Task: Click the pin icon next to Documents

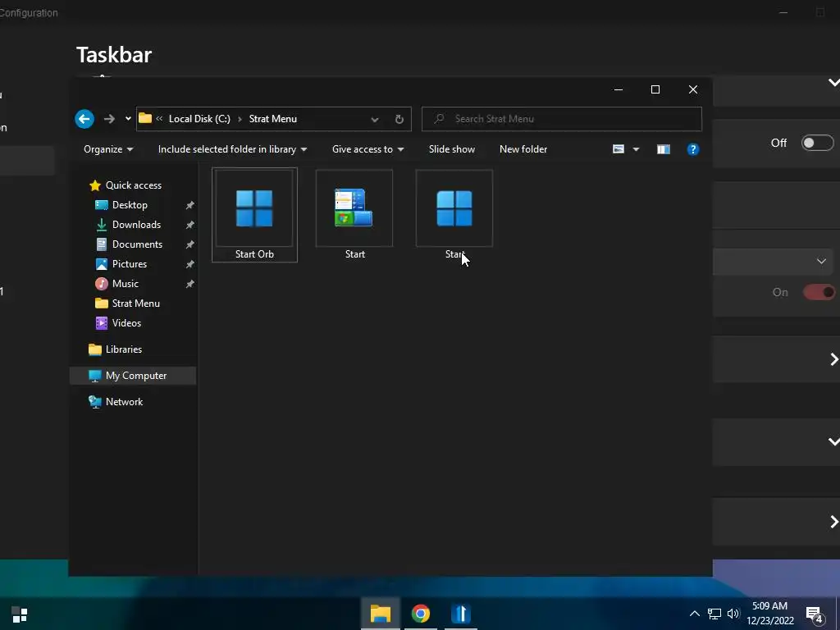Action: (x=189, y=244)
